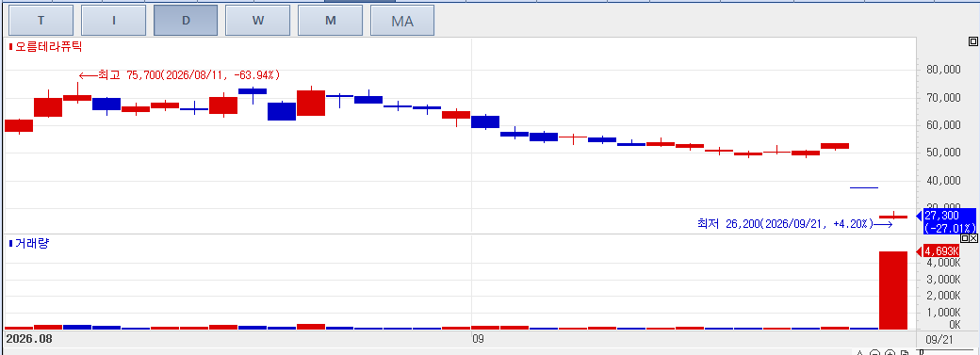
Task: Click the 2026.08 date axis label
Action: pyautogui.click(x=29, y=339)
